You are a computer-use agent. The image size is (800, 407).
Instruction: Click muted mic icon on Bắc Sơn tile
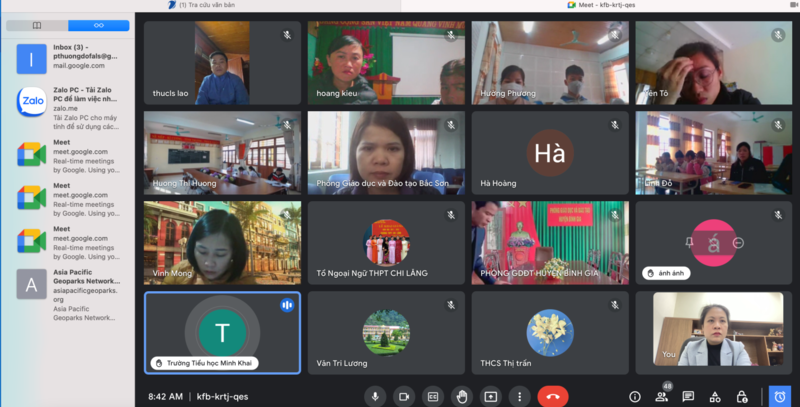451,125
